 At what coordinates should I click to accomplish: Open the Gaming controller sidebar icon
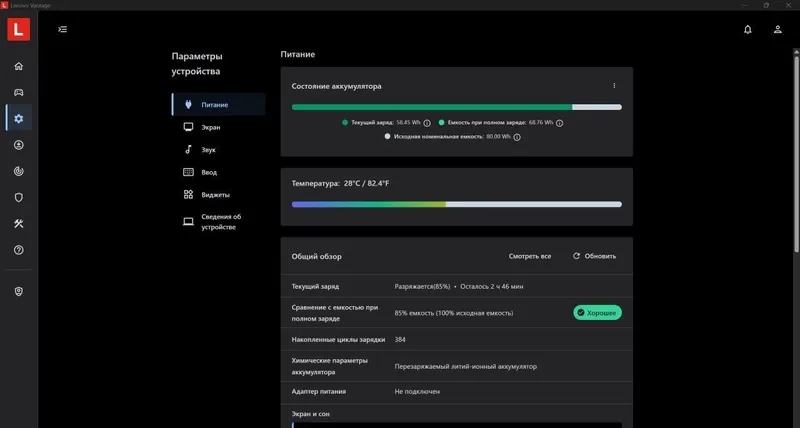(x=19, y=92)
